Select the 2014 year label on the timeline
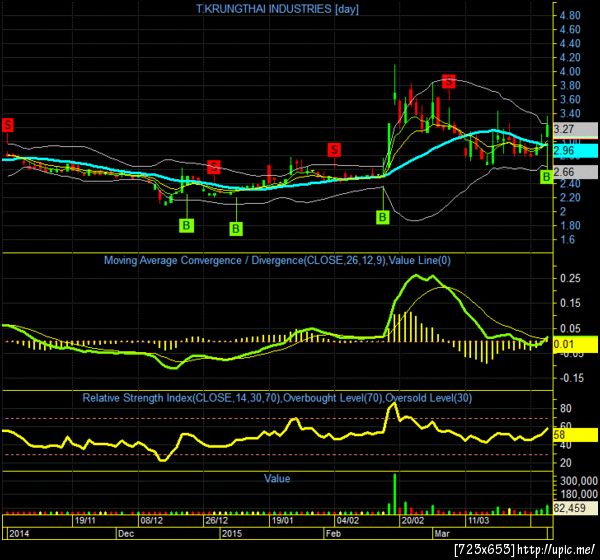 click(19, 534)
